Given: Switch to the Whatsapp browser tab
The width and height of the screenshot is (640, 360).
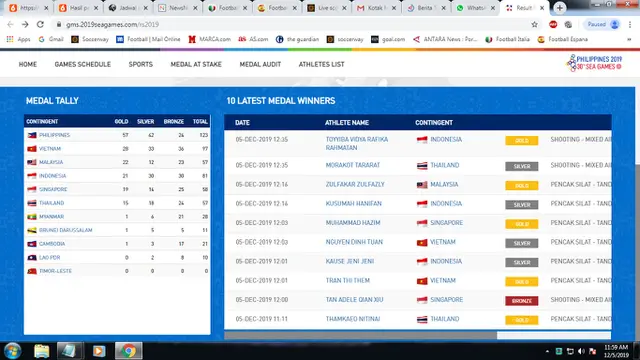Looking at the screenshot, I should [x=476, y=8].
